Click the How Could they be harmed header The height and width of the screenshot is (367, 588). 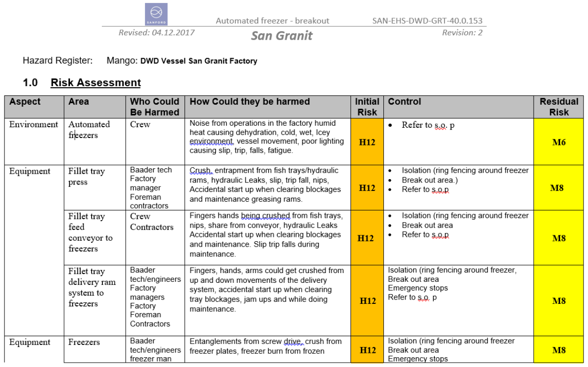(250, 102)
